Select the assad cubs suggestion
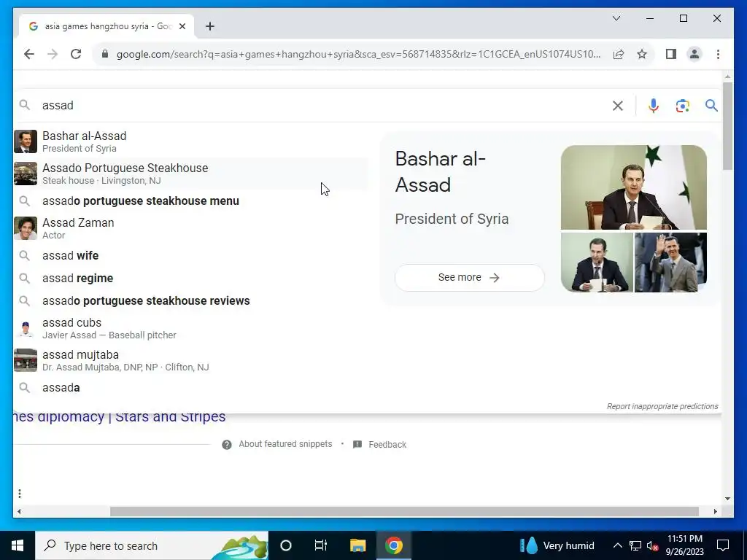Image resolution: width=747 pixels, height=560 pixels. [190, 328]
